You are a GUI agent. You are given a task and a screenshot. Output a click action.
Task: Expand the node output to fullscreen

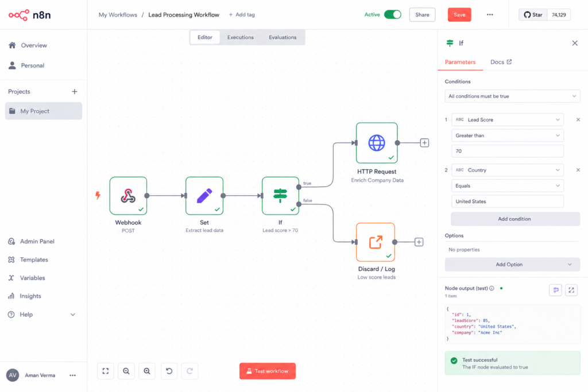click(x=571, y=290)
